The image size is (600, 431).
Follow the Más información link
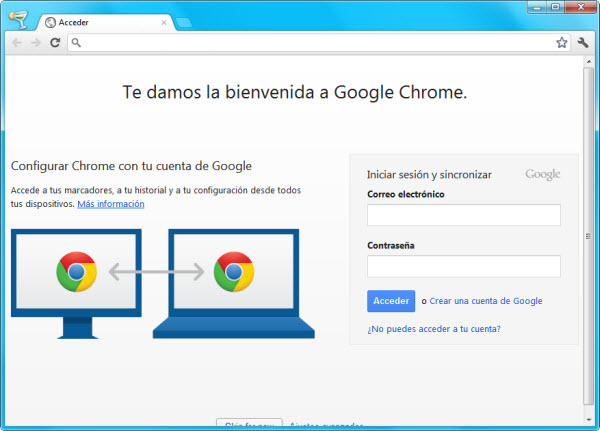pyautogui.click(x=111, y=204)
